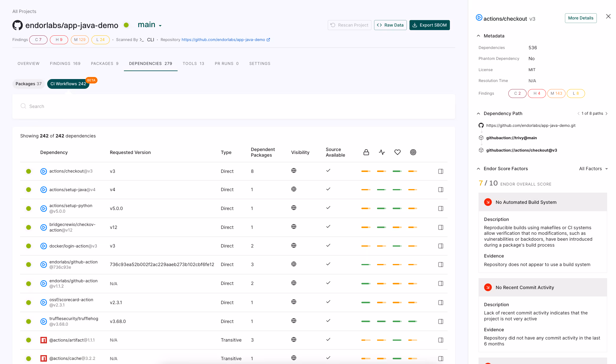Click the popularity heart column icon

(x=397, y=152)
